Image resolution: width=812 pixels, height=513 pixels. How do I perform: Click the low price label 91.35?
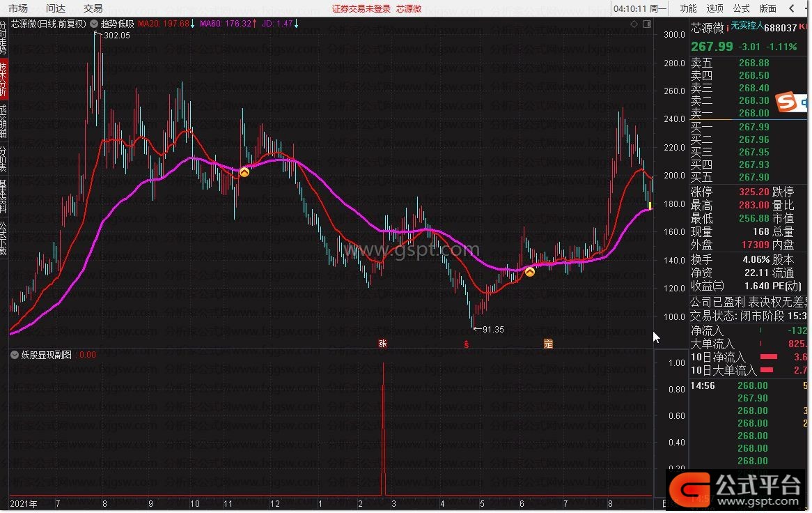click(x=492, y=330)
